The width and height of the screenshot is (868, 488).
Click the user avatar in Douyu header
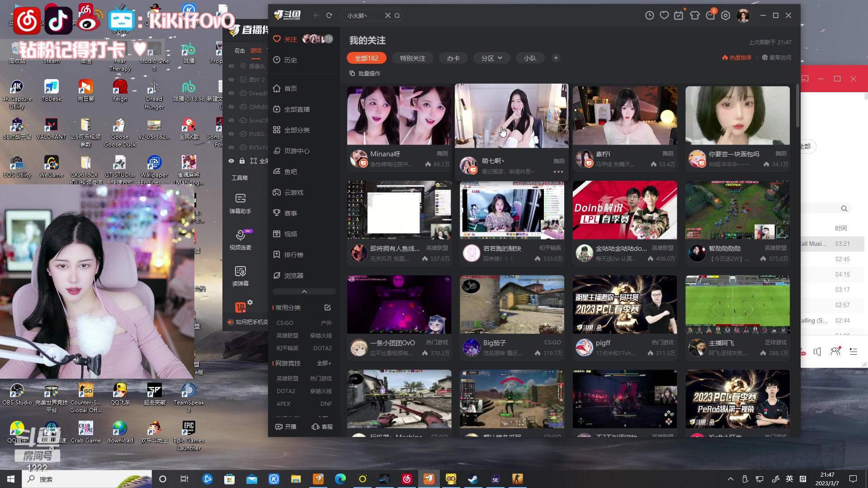pos(743,16)
